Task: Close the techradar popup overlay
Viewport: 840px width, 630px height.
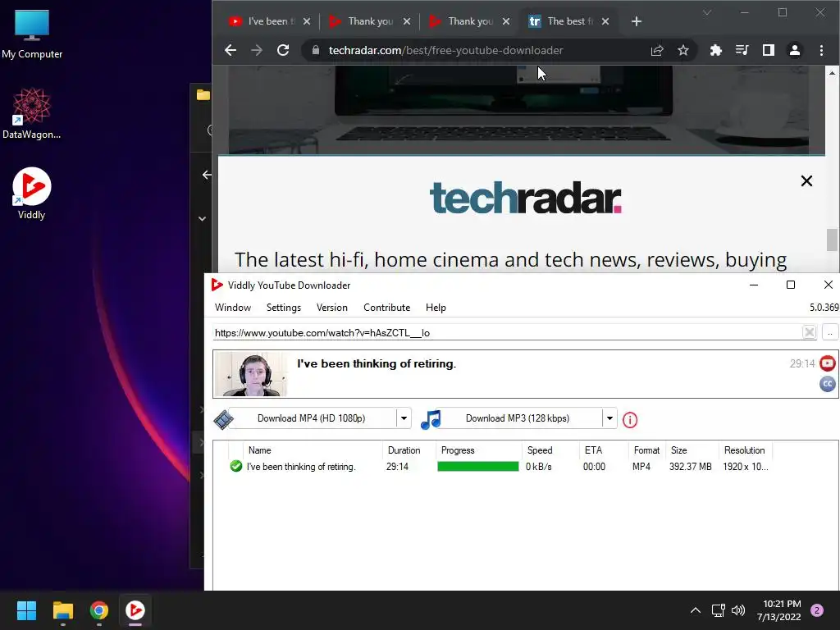Action: [x=806, y=181]
